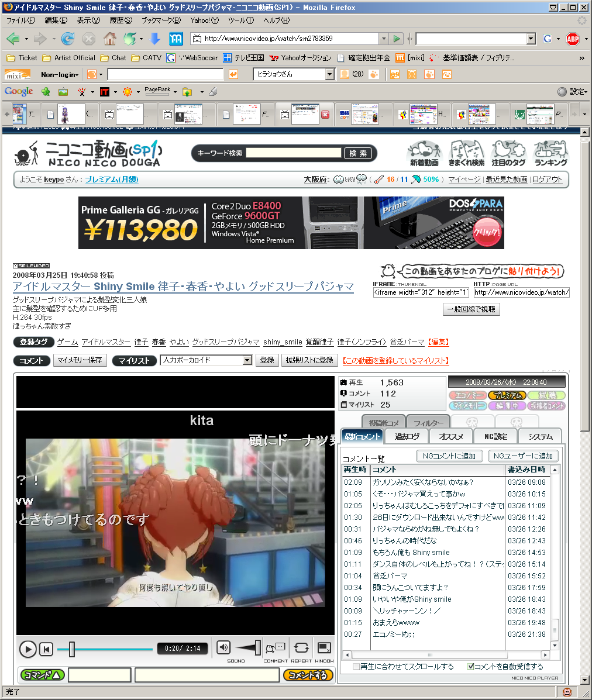Toggle the player REPEAT icon
The height and width of the screenshot is (700, 592).
click(x=301, y=648)
